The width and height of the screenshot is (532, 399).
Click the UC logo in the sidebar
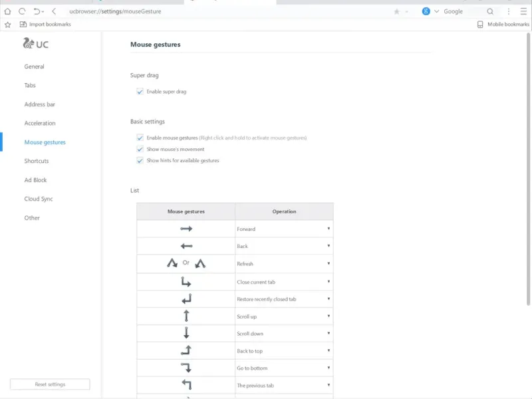tap(36, 44)
